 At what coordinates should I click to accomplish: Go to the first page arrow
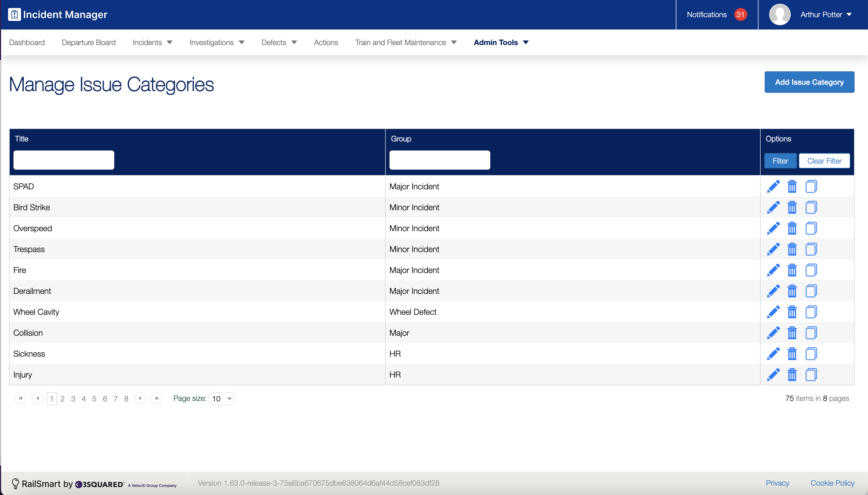coord(20,398)
